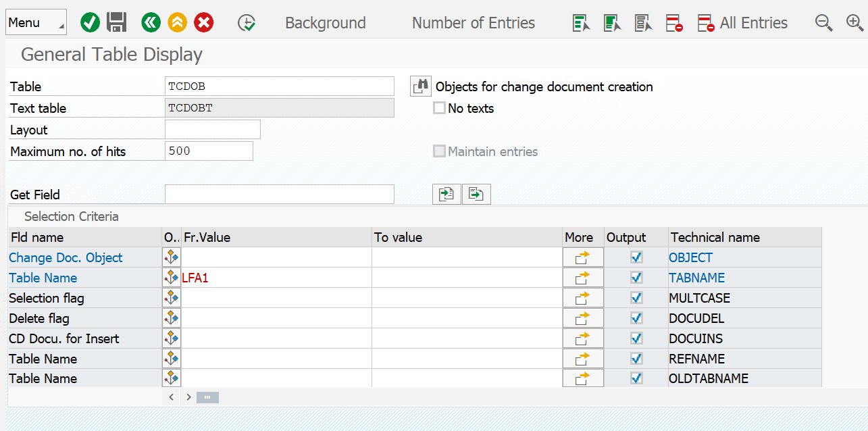Click the Maximum no. of hits input field
The width and height of the screenshot is (868, 431).
point(209,151)
